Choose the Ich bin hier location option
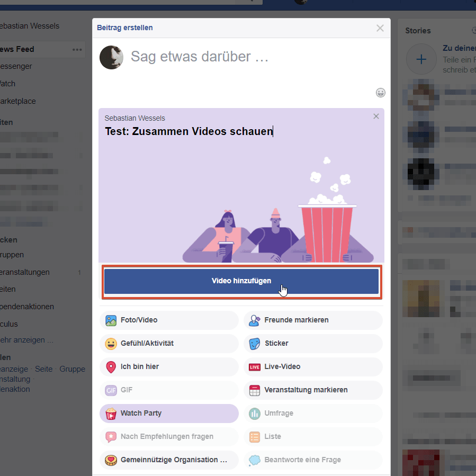Viewport: 476px width, 476px height. click(x=169, y=367)
